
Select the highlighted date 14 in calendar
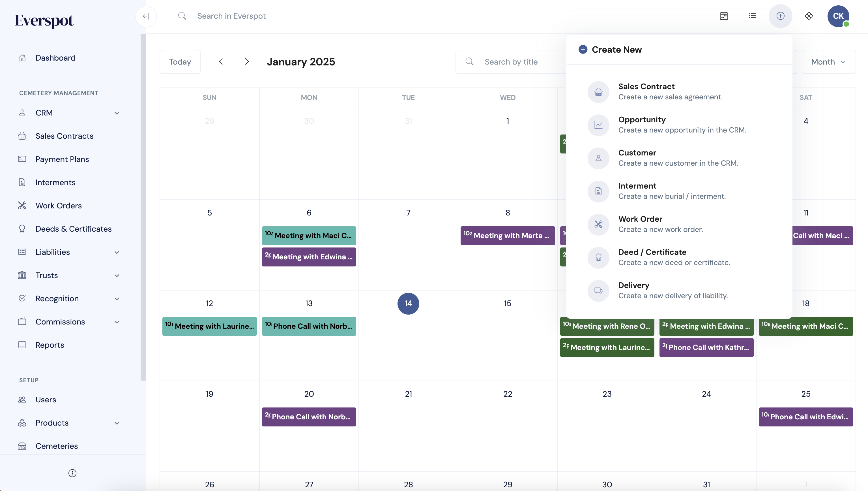pyautogui.click(x=408, y=304)
